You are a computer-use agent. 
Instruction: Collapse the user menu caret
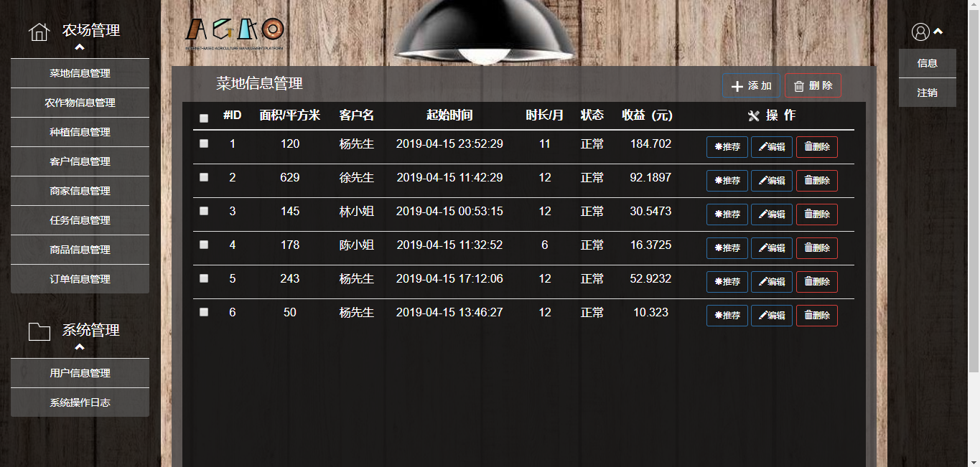point(938,32)
